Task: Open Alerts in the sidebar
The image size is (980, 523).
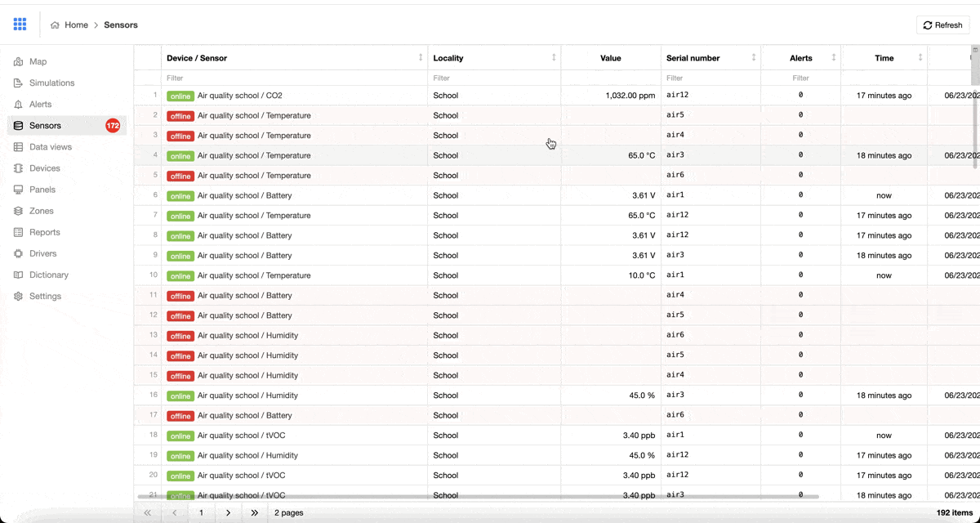Action: (x=67, y=105)
